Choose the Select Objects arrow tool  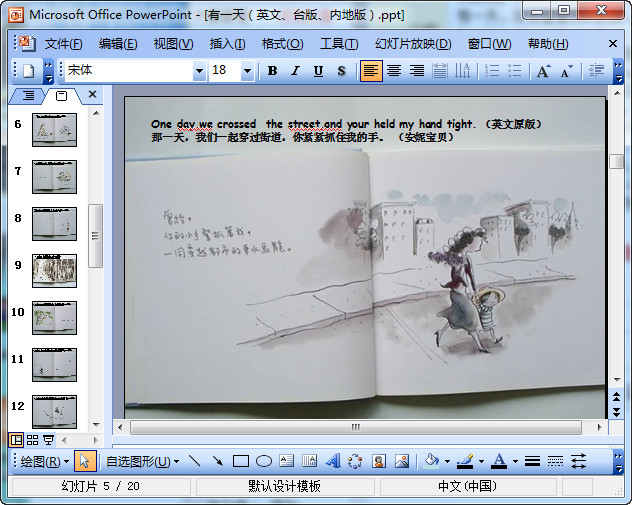85,461
